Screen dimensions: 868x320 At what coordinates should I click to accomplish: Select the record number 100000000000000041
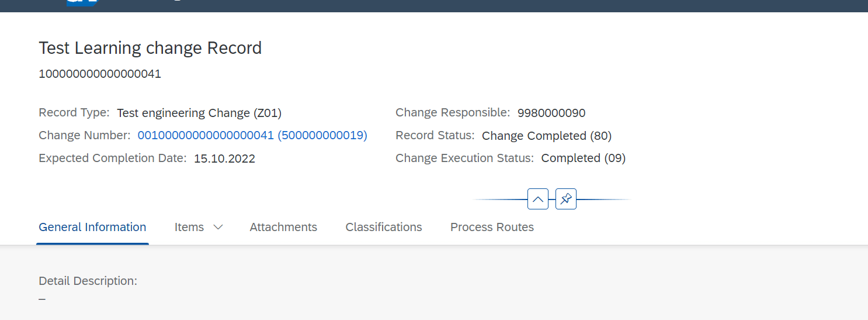tap(100, 74)
